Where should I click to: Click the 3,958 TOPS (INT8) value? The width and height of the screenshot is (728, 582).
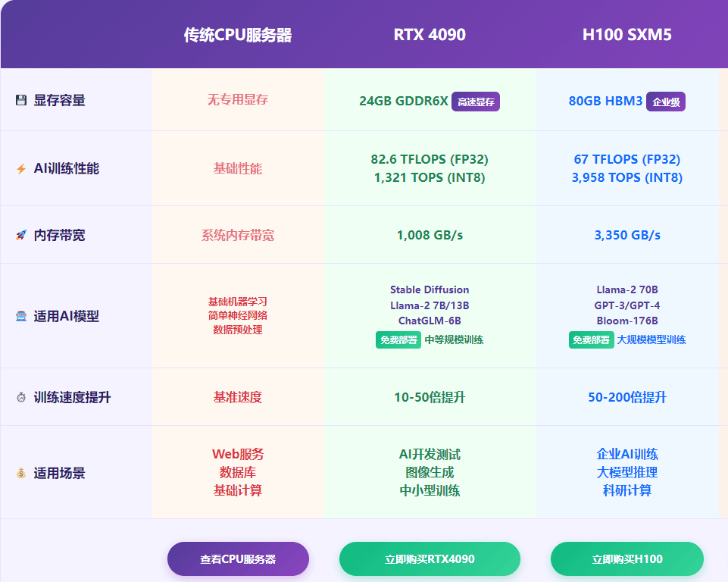(627, 177)
